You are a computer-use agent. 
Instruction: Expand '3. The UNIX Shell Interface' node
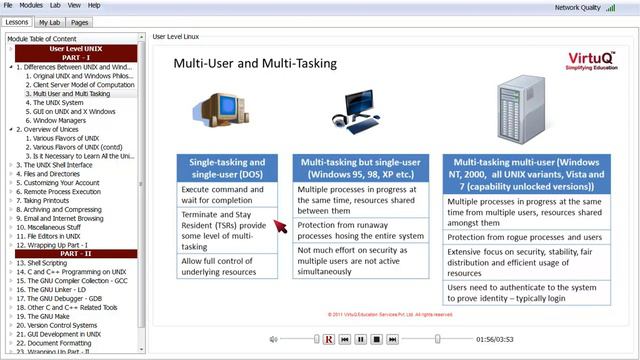[x=11, y=165]
